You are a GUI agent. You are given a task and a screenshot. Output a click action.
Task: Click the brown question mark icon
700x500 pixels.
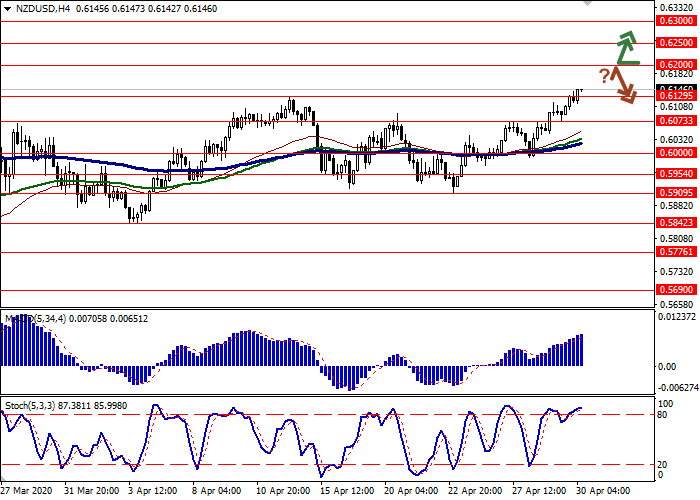604,76
